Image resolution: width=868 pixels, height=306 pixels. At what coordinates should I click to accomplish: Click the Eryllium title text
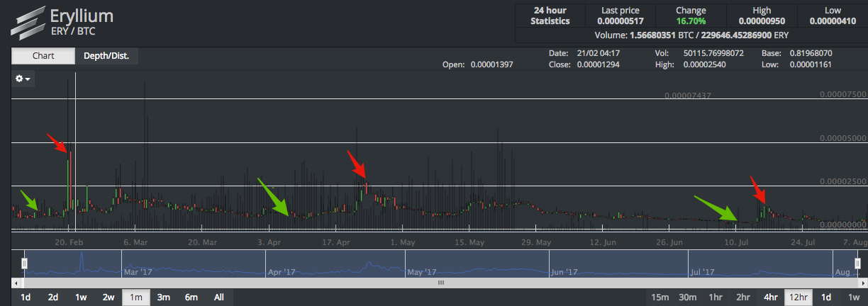click(x=82, y=16)
